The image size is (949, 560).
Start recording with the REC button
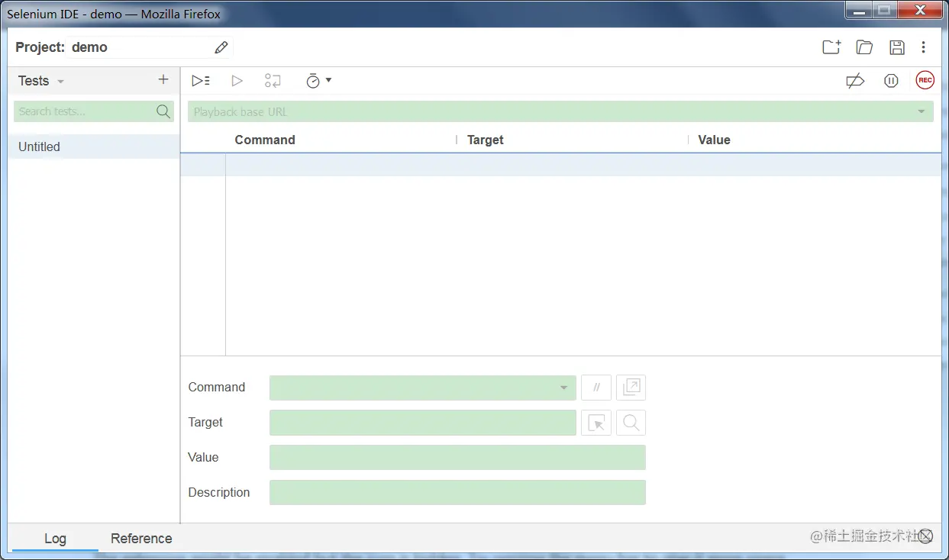[x=925, y=80]
